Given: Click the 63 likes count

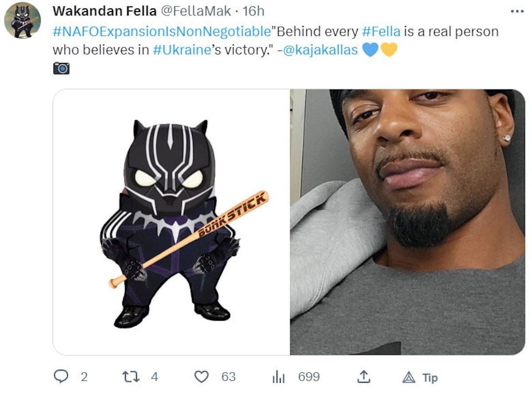Looking at the screenshot, I should pyautogui.click(x=228, y=377).
